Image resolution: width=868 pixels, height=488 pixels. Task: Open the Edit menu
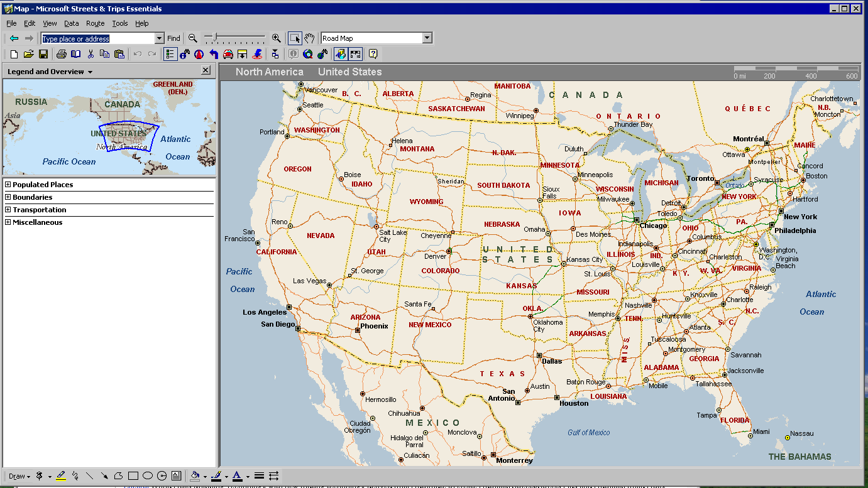[x=30, y=23]
